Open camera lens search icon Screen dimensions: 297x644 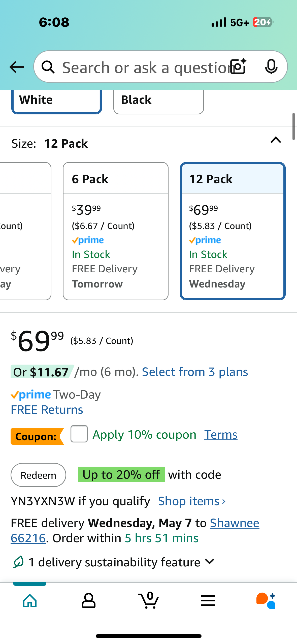239,67
